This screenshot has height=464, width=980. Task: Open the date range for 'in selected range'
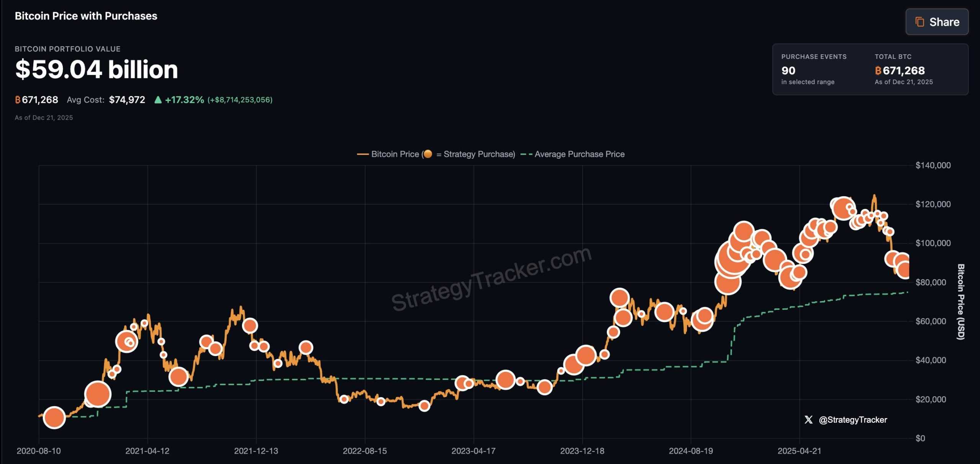click(x=808, y=82)
